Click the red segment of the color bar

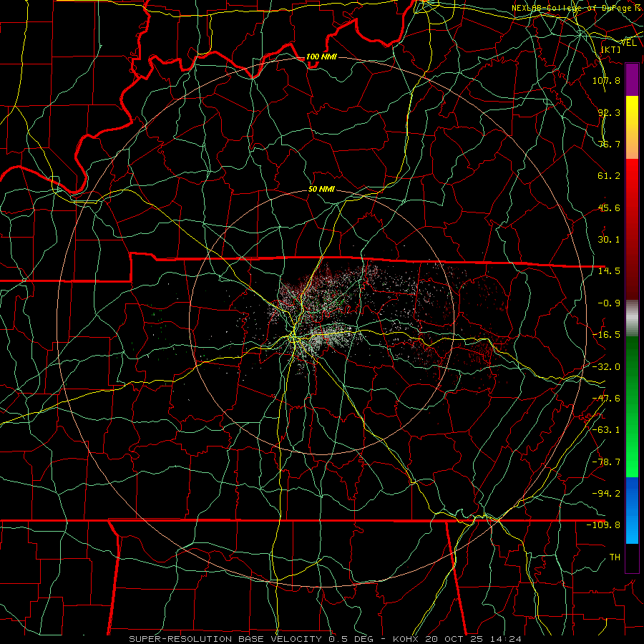click(632, 229)
